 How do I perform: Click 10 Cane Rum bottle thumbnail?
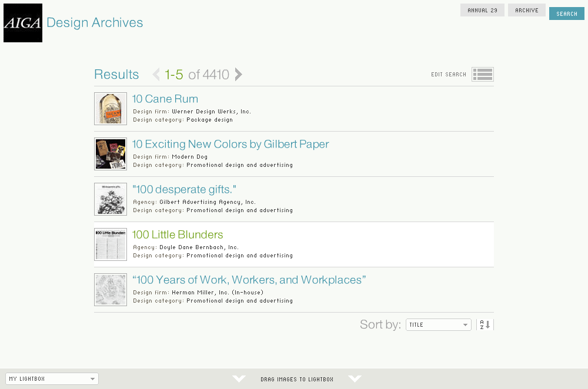tap(111, 109)
